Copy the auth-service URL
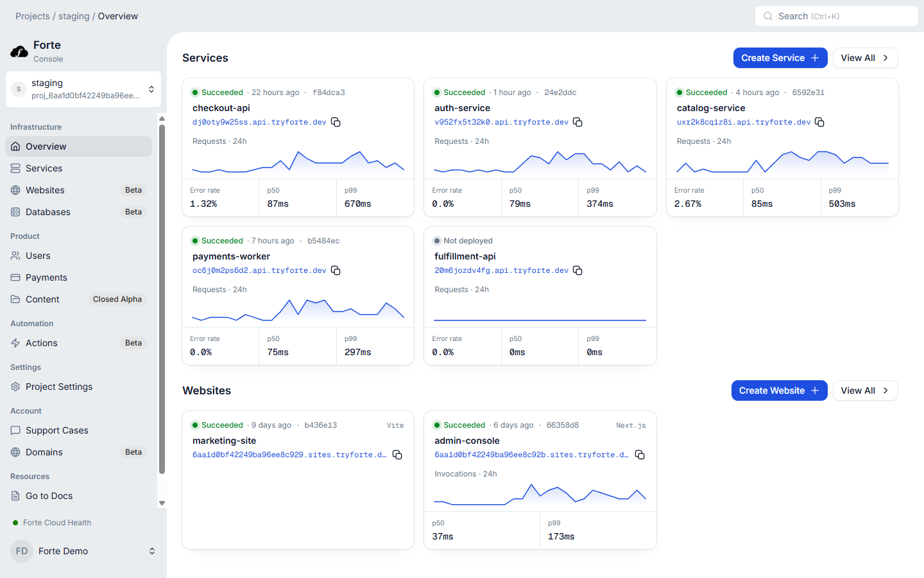This screenshot has width=924, height=578. click(577, 122)
